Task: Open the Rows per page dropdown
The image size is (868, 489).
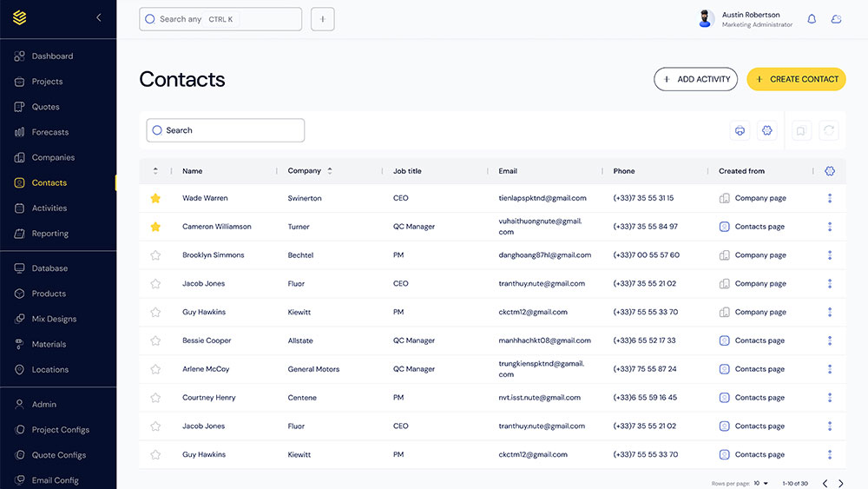Action: 761,483
